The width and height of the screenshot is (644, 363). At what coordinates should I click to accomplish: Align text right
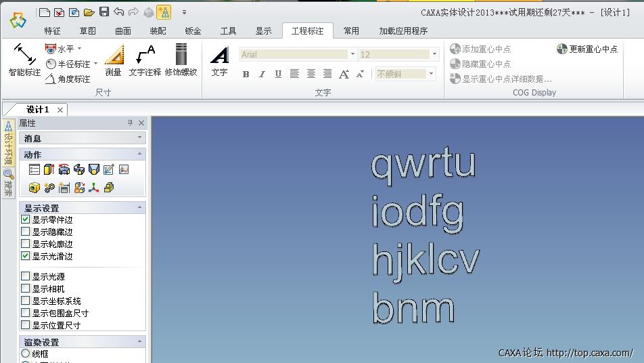coord(327,74)
